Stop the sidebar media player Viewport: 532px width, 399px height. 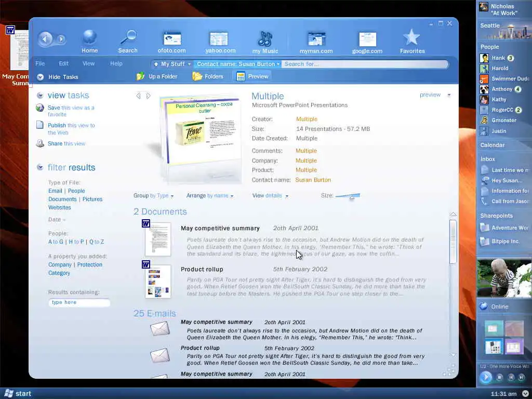499,377
